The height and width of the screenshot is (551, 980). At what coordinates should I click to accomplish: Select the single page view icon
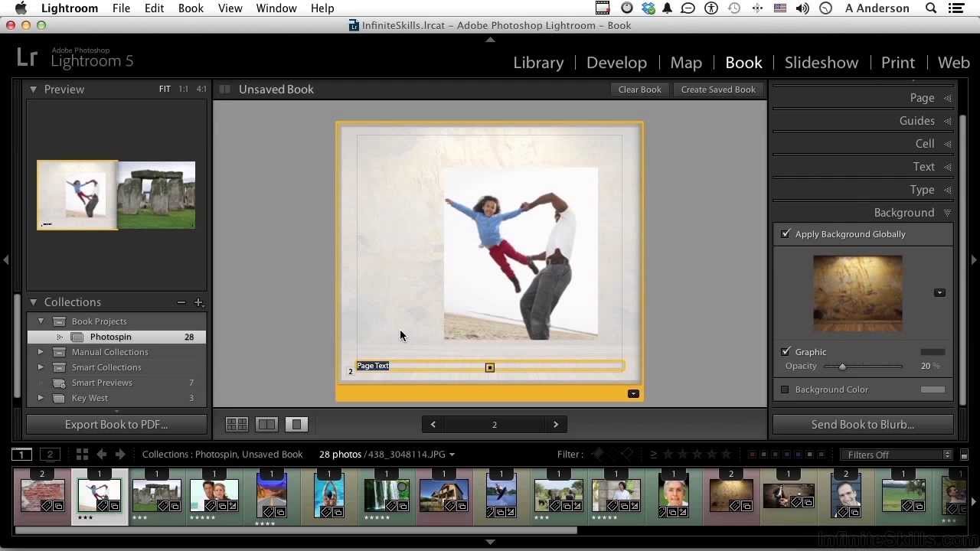296,424
